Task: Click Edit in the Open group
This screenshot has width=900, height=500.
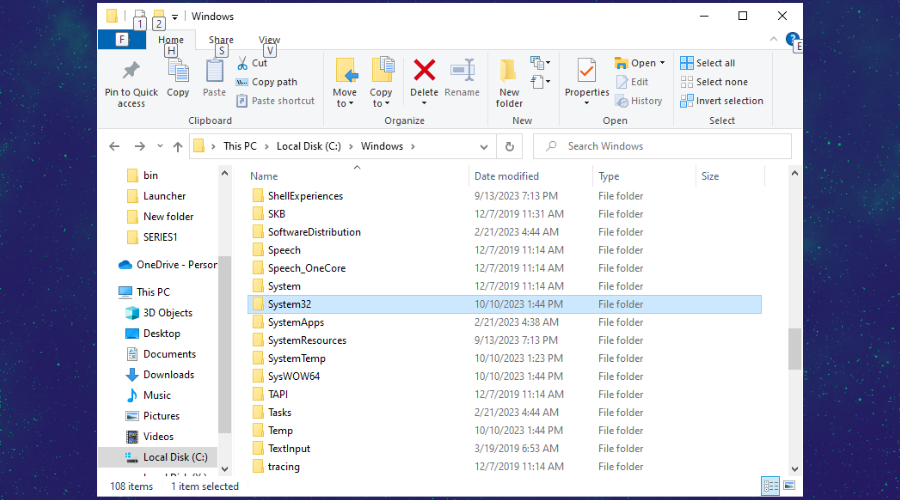Action: (x=632, y=82)
